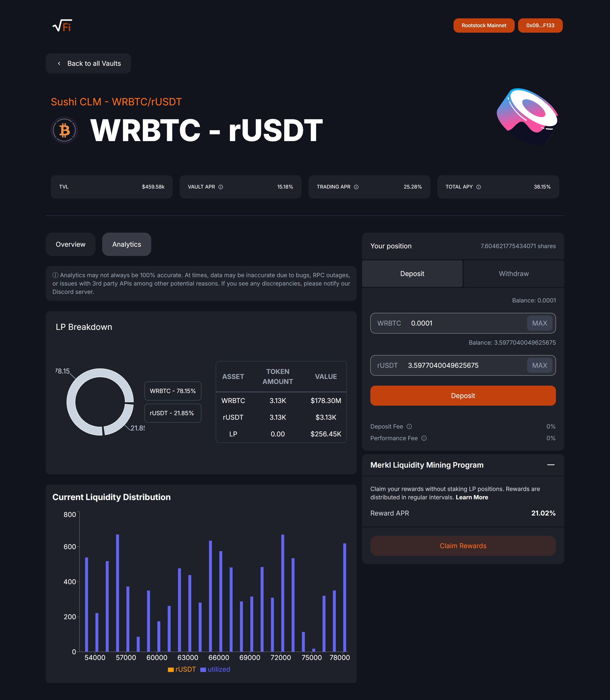Switch to the Analytics tab

point(127,243)
